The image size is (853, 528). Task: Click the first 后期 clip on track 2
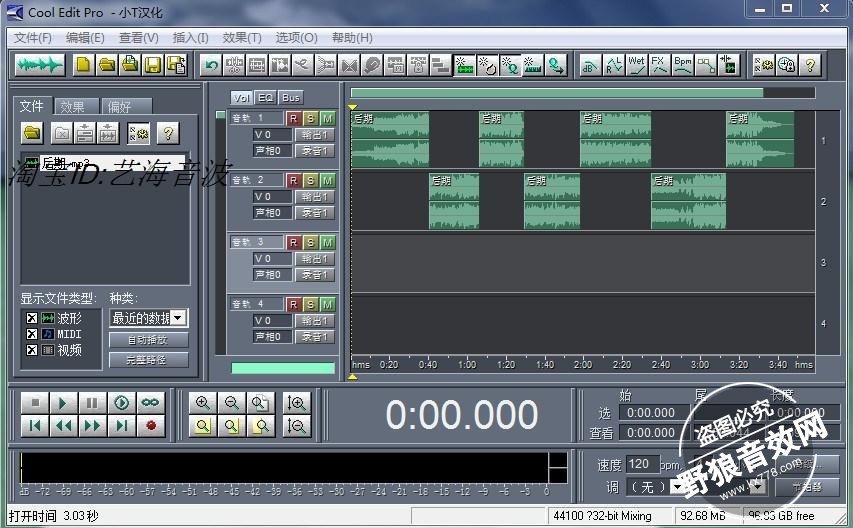click(454, 201)
